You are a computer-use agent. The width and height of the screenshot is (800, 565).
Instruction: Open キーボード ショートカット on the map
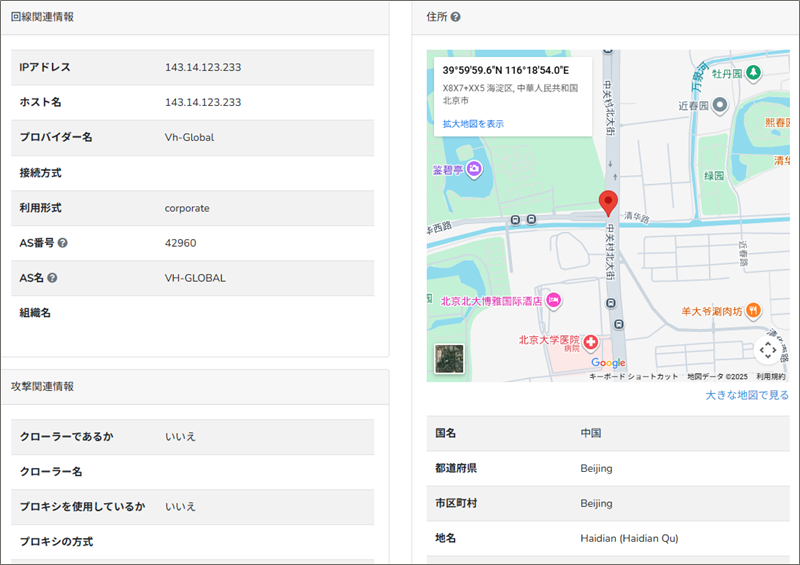click(633, 377)
